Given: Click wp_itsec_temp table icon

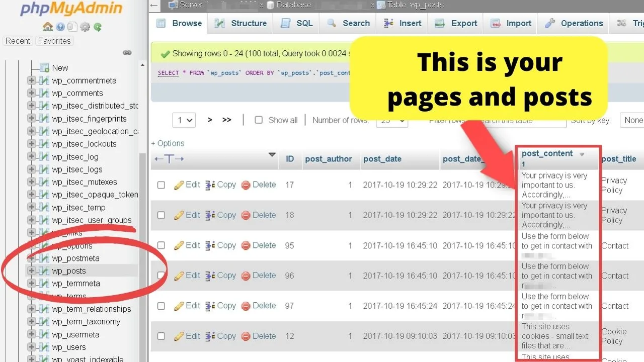Looking at the screenshot, I should click(44, 208).
